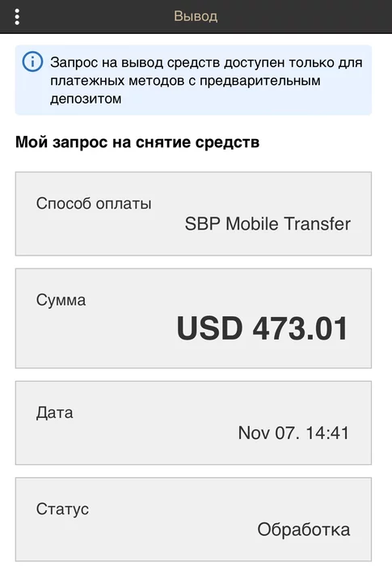This screenshot has width=392, height=566.
Task: Click the Дата label
Action: tap(54, 412)
